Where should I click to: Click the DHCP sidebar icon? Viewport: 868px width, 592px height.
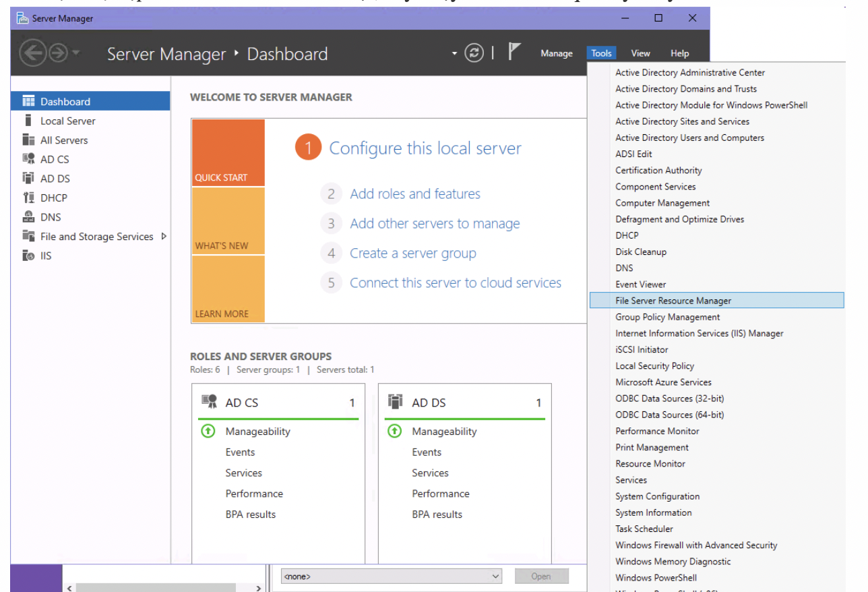pos(28,198)
